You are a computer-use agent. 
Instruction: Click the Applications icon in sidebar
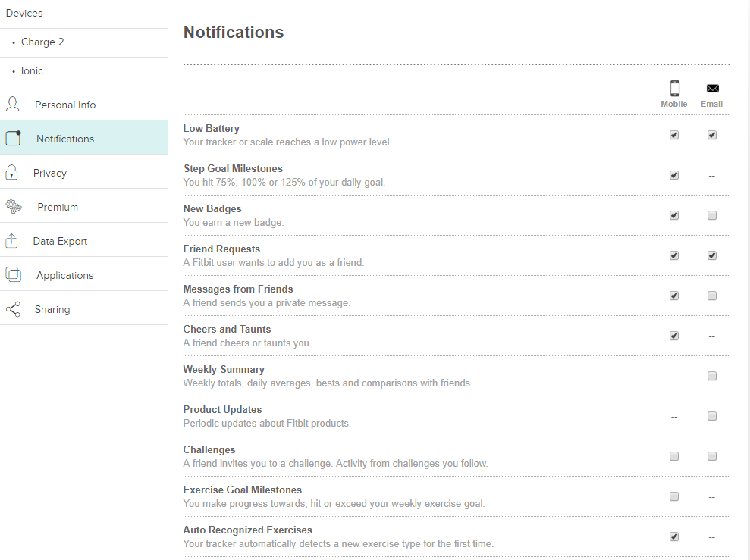pyautogui.click(x=11, y=274)
